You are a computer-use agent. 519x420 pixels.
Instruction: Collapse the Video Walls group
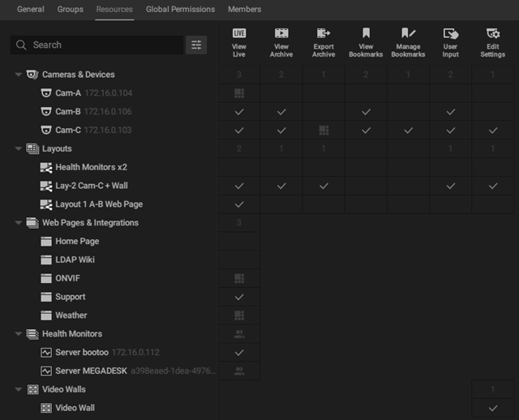(x=19, y=389)
